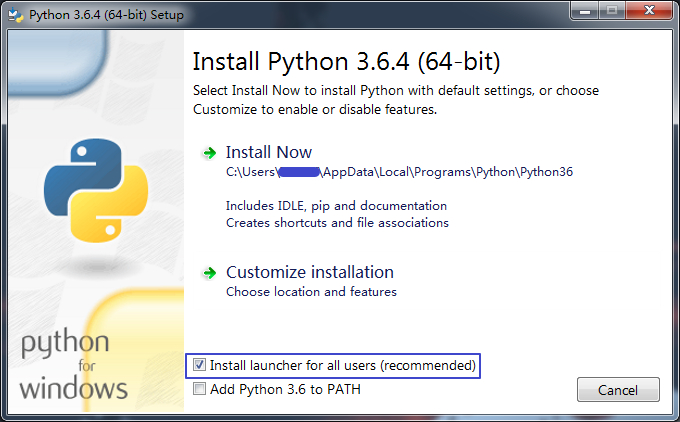Open Customize installation option
The image size is (680, 422).
[310, 272]
